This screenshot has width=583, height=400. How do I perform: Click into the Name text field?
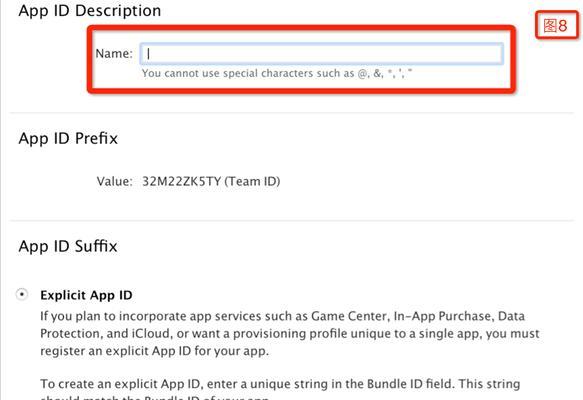point(322,54)
